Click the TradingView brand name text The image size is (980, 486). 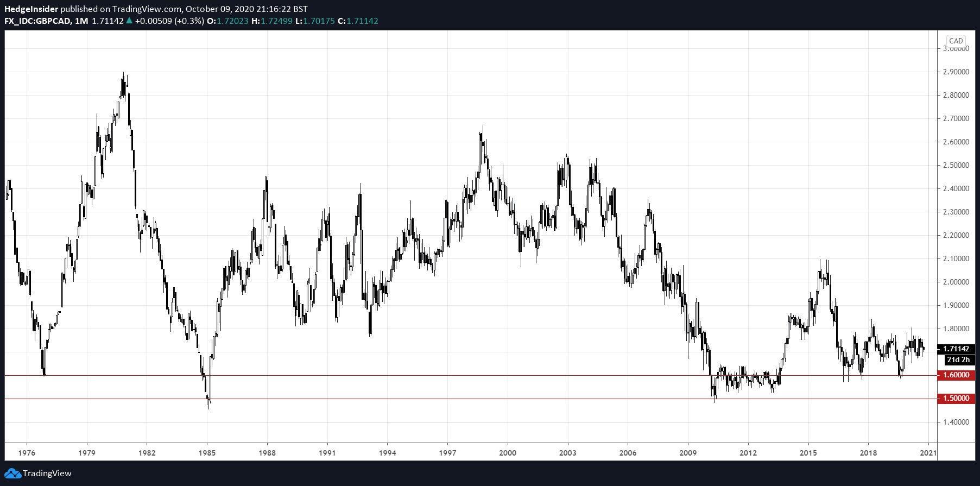[47, 474]
